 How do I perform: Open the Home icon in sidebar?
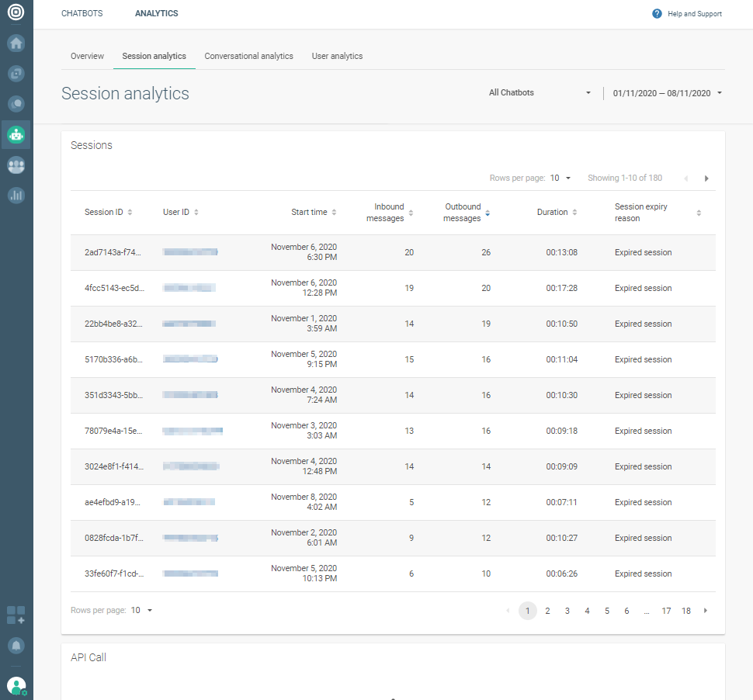(x=16, y=43)
